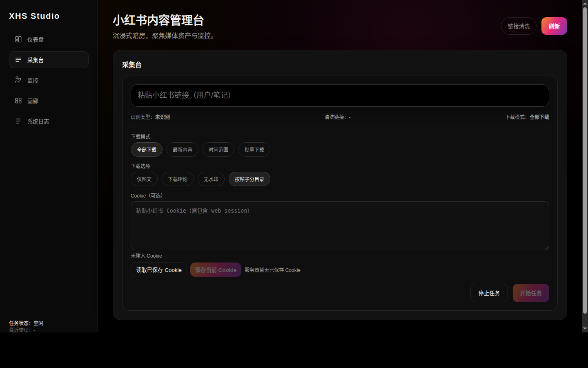Click the grid icon beside 画廊
Image resolution: width=588 pixels, height=368 pixels.
(18, 101)
